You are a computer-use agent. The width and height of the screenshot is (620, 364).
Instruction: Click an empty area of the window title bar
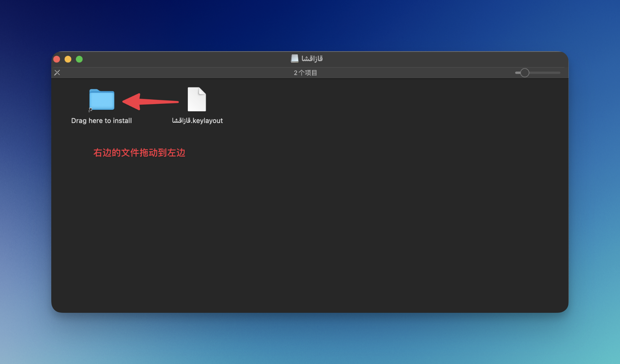click(x=421, y=59)
